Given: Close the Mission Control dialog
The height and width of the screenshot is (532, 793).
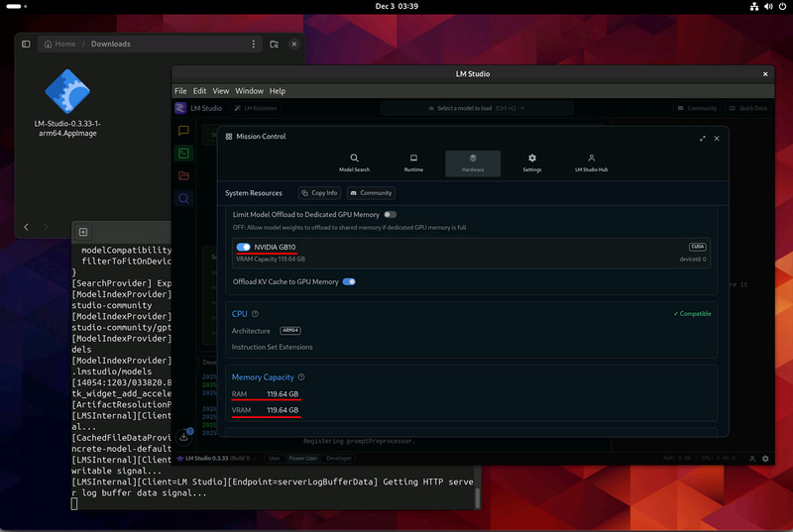Looking at the screenshot, I should click(717, 139).
